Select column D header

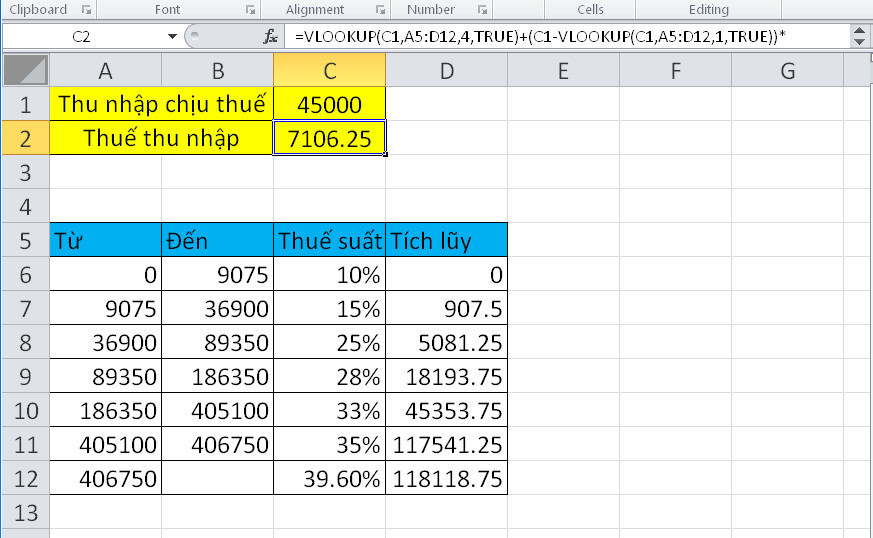(447, 71)
